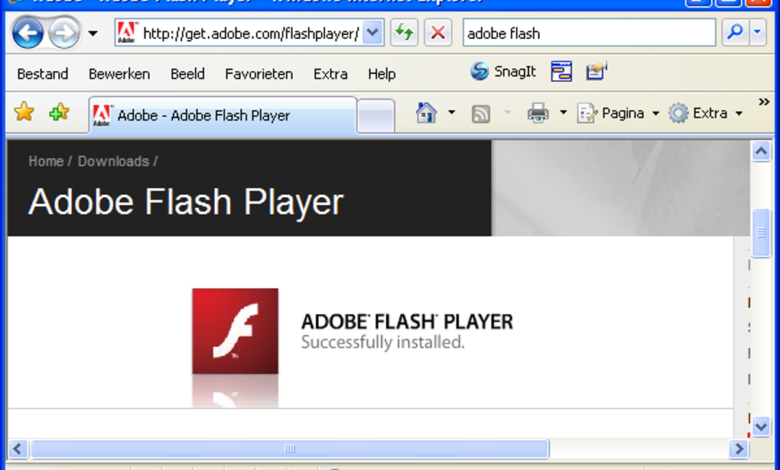Screen dimensions: 780x470
Task: Open the recent pages dropdown arrow
Action: point(93,33)
